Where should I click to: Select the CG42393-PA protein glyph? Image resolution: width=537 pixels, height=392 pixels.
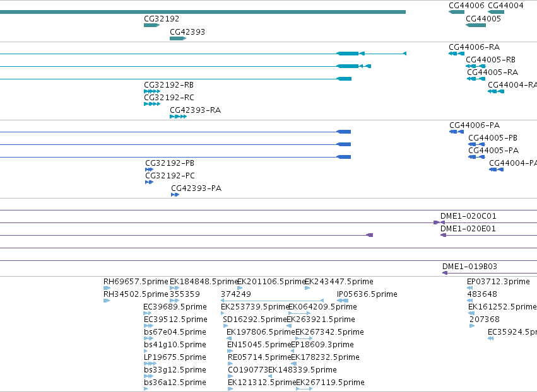175,195
